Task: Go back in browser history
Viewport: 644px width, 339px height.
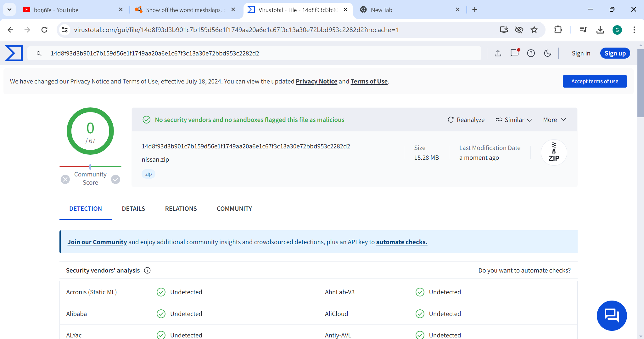Action: coord(10,30)
